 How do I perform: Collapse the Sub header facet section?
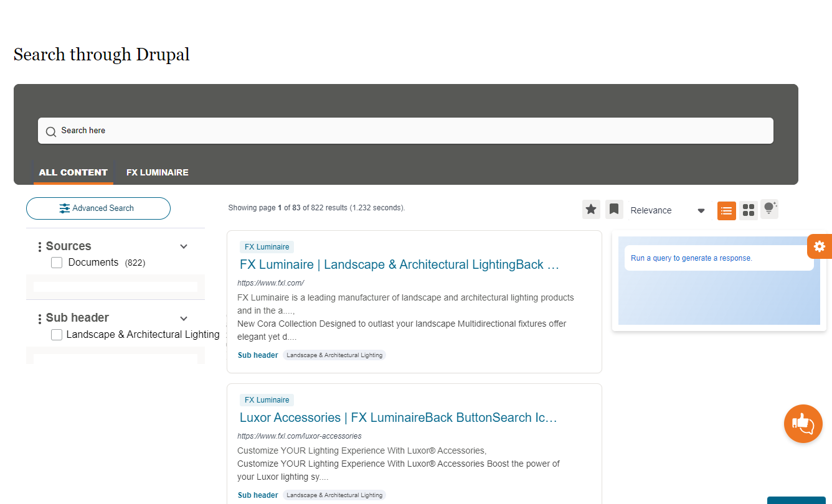coord(184,318)
